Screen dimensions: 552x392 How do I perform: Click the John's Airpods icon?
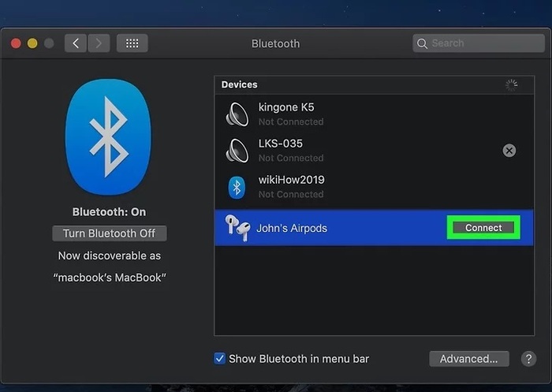point(237,228)
